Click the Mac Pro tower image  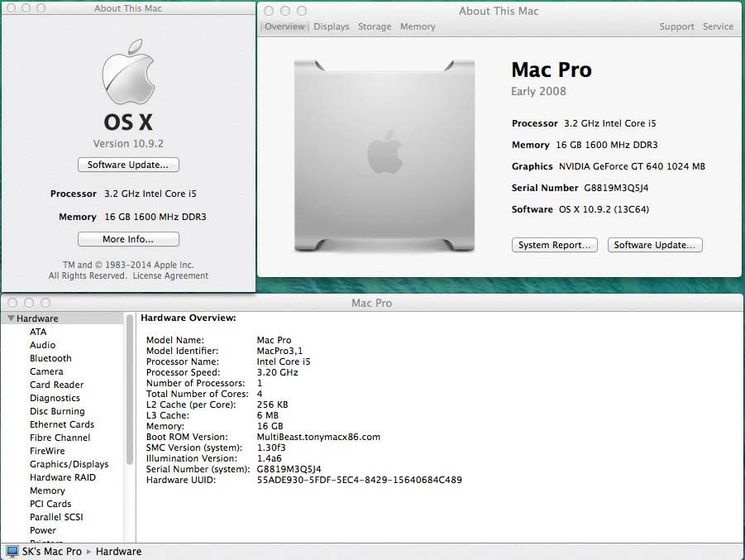click(384, 156)
